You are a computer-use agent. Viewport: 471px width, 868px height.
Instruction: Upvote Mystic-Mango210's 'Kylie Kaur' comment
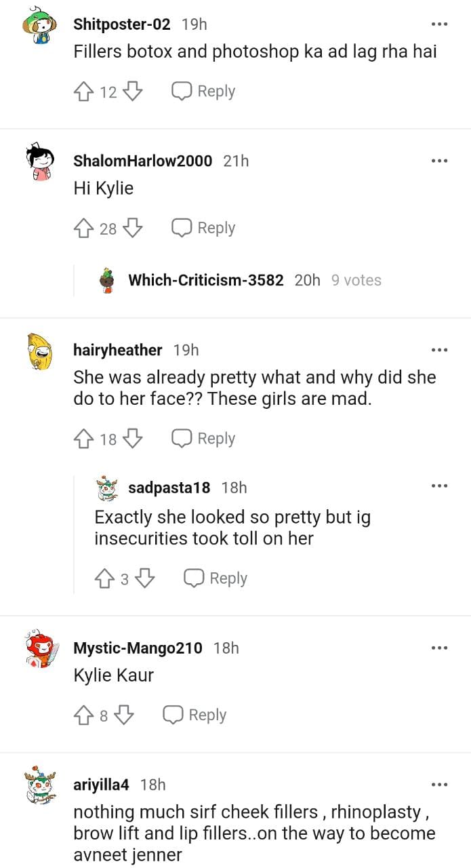click(x=83, y=715)
